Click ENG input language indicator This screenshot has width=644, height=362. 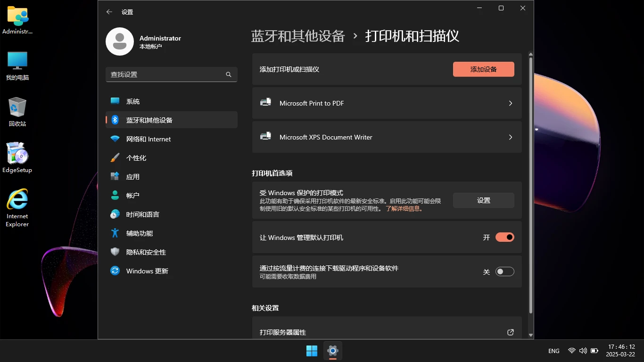pyautogui.click(x=554, y=351)
